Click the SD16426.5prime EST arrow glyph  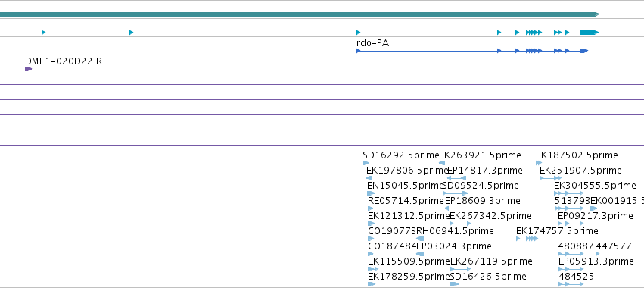tap(454, 284)
